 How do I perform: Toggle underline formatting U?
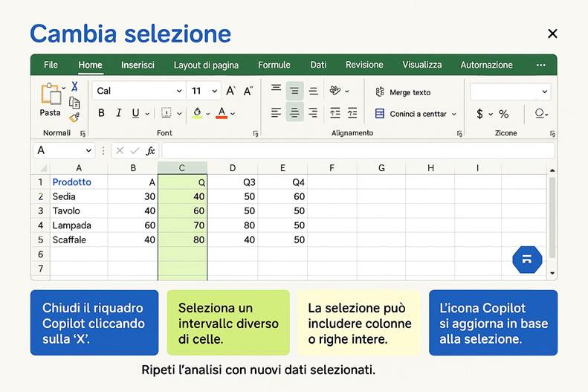coord(135,113)
